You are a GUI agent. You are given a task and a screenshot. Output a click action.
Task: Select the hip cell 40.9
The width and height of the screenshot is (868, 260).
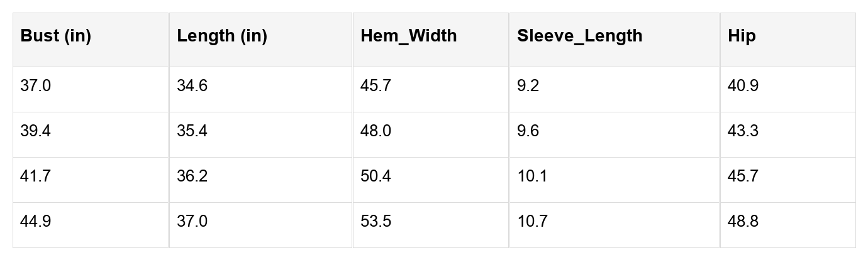click(x=743, y=86)
